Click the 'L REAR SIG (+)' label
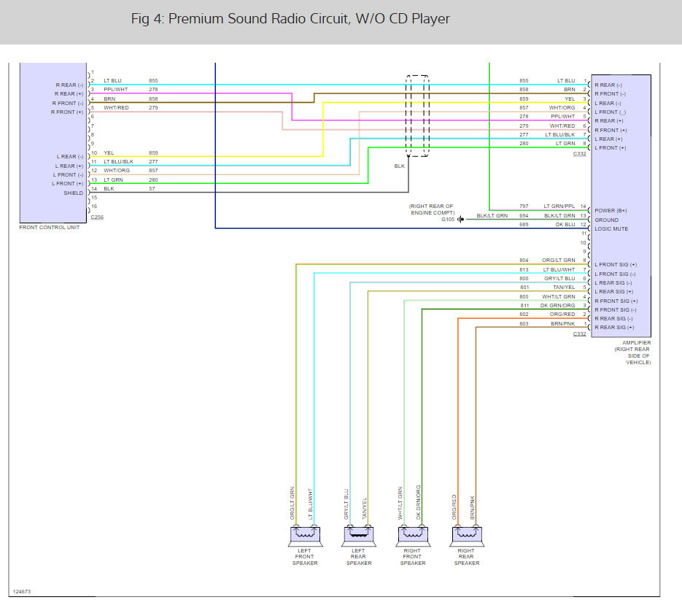 tap(613, 292)
